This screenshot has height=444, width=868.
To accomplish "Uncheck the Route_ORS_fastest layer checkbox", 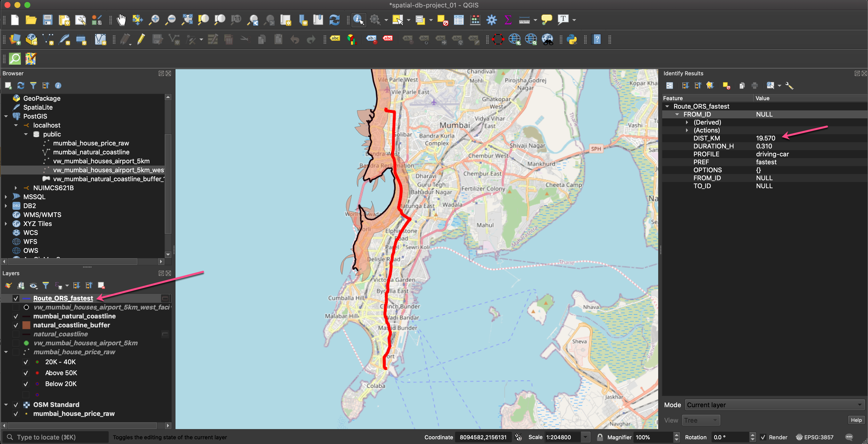I will point(16,299).
